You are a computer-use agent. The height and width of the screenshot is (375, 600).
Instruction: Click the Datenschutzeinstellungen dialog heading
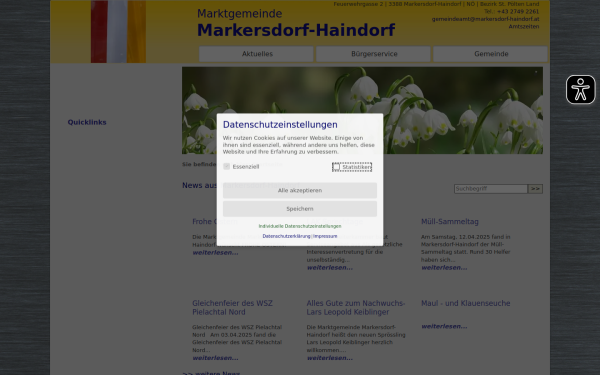(x=280, y=124)
